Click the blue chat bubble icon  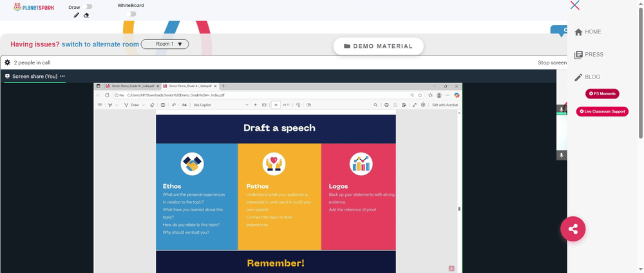pos(560,31)
